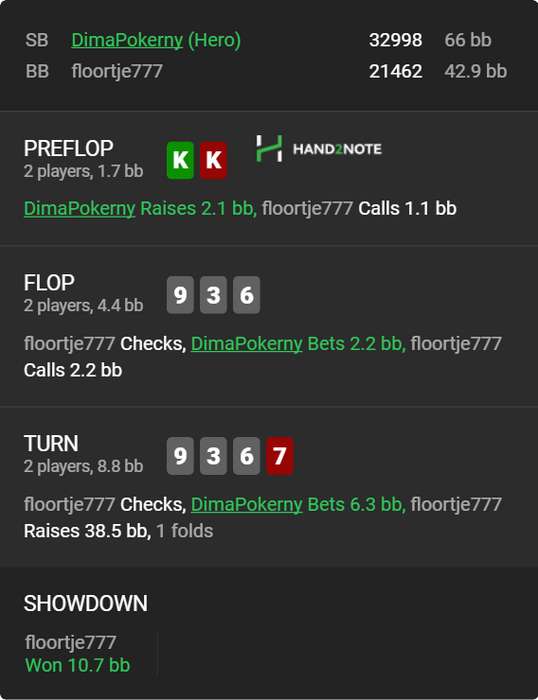
Task: Click the red K card in preflop
Action: click(213, 160)
